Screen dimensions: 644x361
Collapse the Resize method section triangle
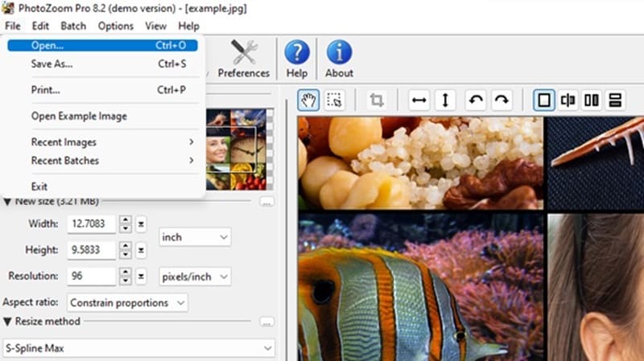pyautogui.click(x=7, y=322)
